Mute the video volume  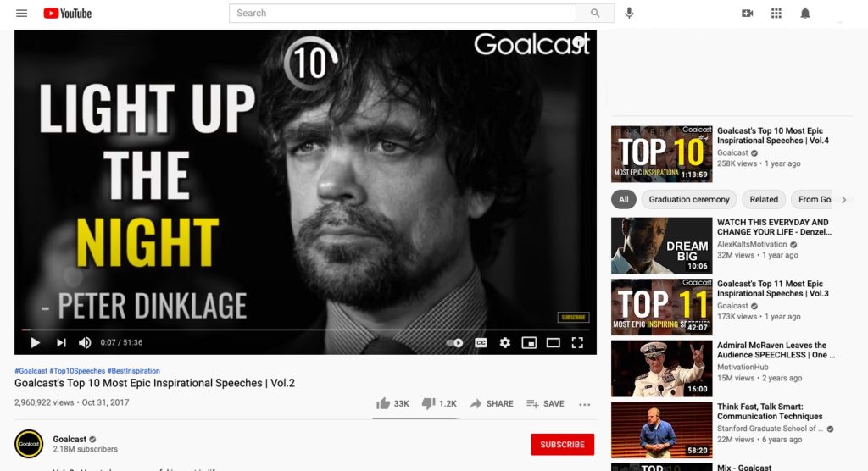coord(85,342)
